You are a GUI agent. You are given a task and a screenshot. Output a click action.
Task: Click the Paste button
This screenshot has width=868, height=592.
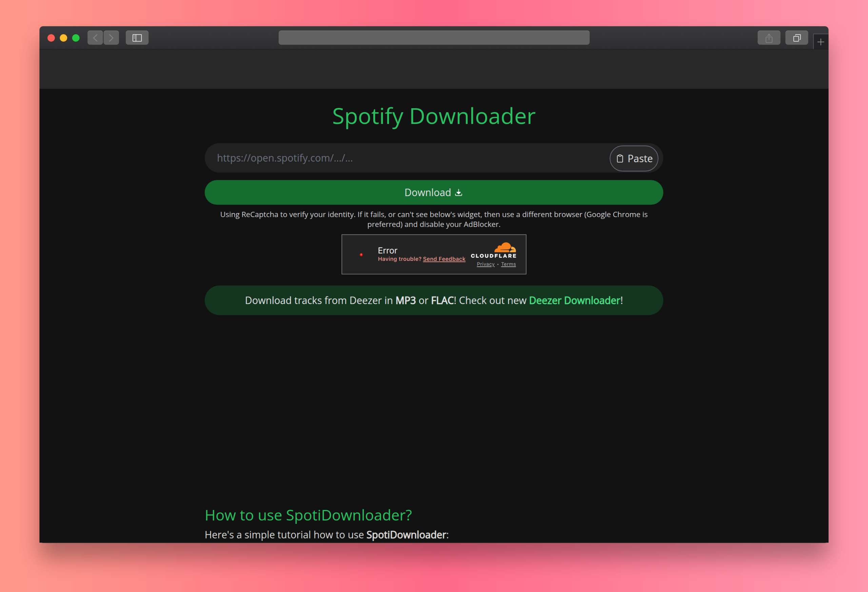634,158
